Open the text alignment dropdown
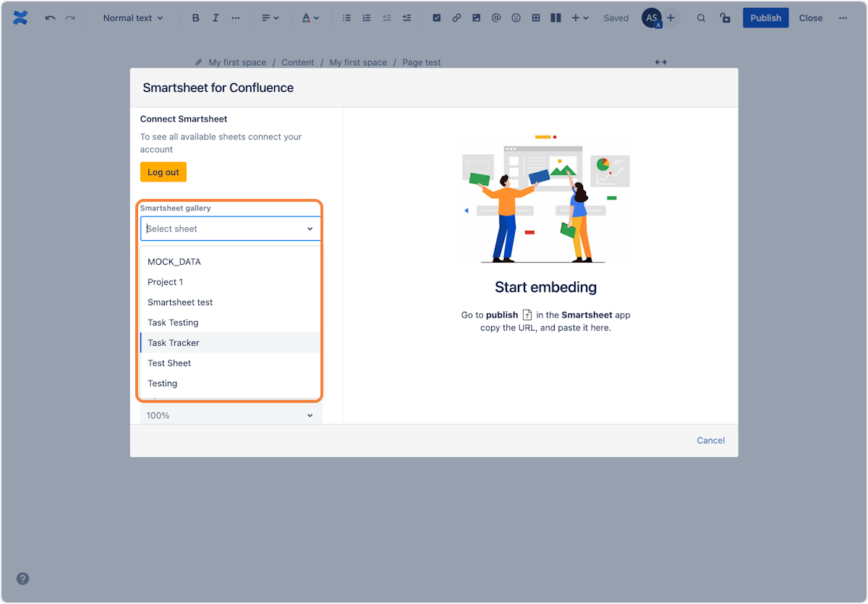 click(270, 18)
